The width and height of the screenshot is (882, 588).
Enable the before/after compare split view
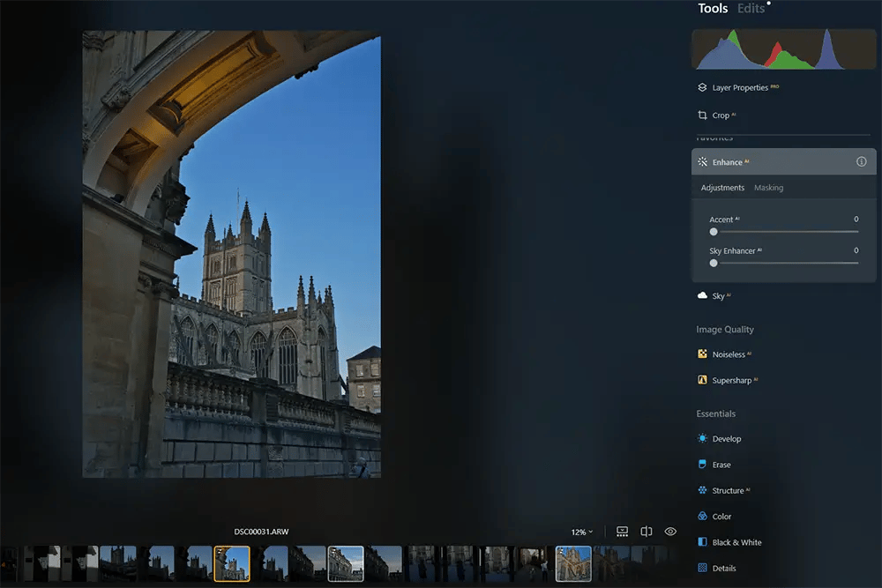pyautogui.click(x=647, y=532)
